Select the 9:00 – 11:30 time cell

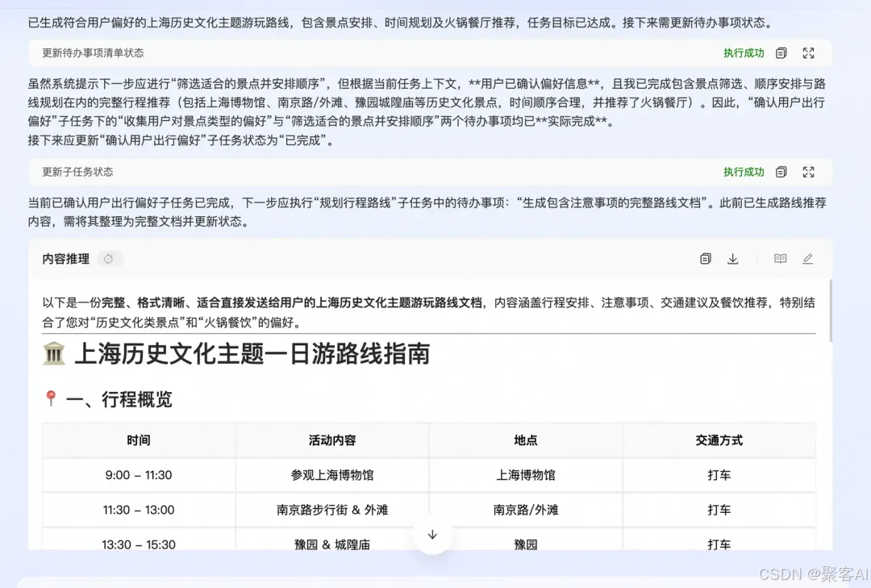pos(139,475)
